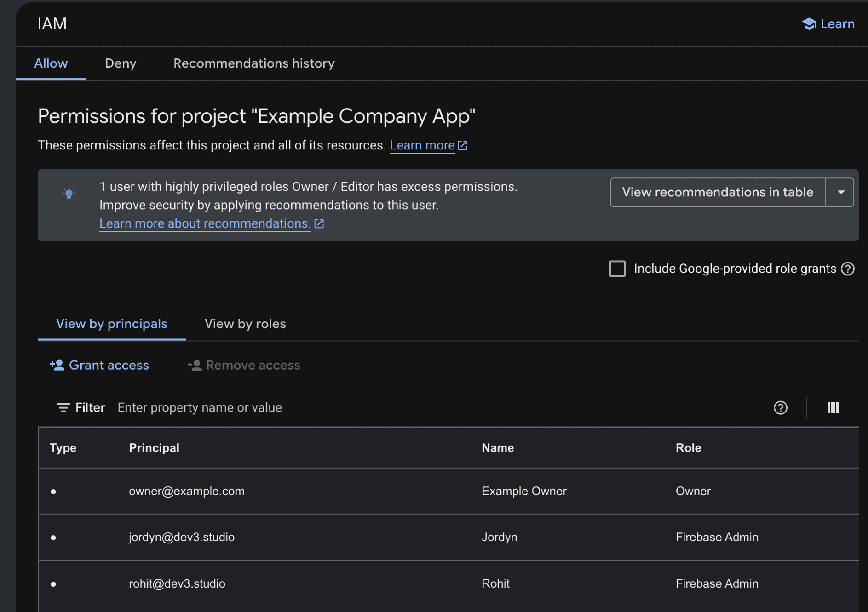Image resolution: width=868 pixels, height=612 pixels.
Task: Select the View by roles tab
Action: (245, 324)
